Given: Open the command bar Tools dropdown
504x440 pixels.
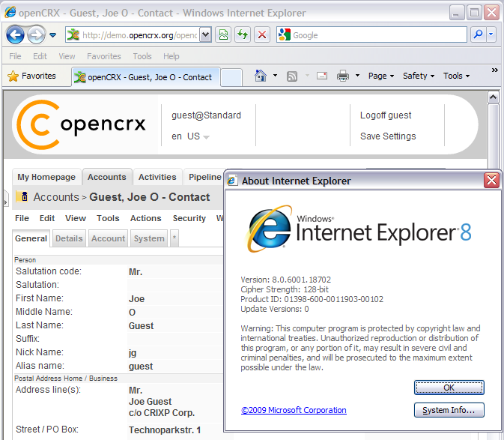Looking at the screenshot, I should click(x=456, y=76).
